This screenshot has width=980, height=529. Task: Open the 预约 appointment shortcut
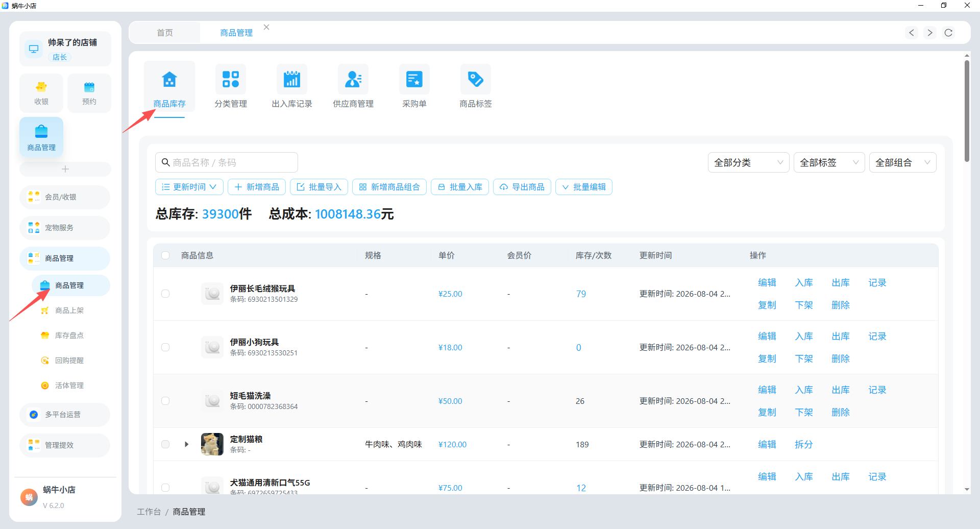89,93
